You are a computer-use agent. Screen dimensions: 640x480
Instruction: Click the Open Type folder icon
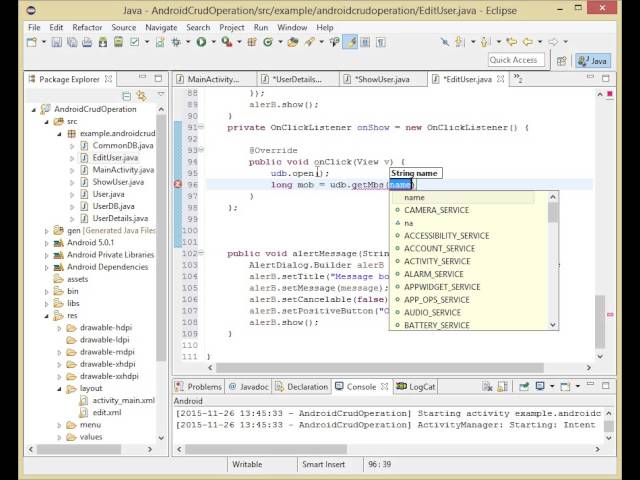(293, 42)
